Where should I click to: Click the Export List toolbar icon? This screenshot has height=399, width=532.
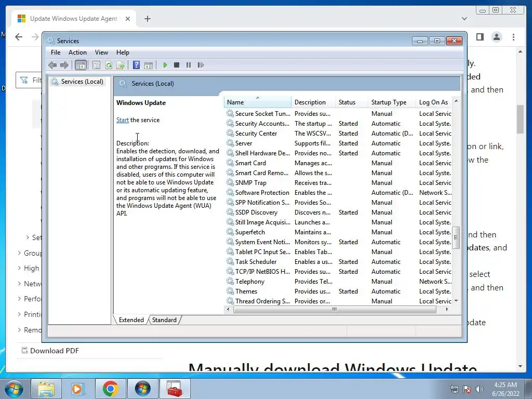pos(121,65)
